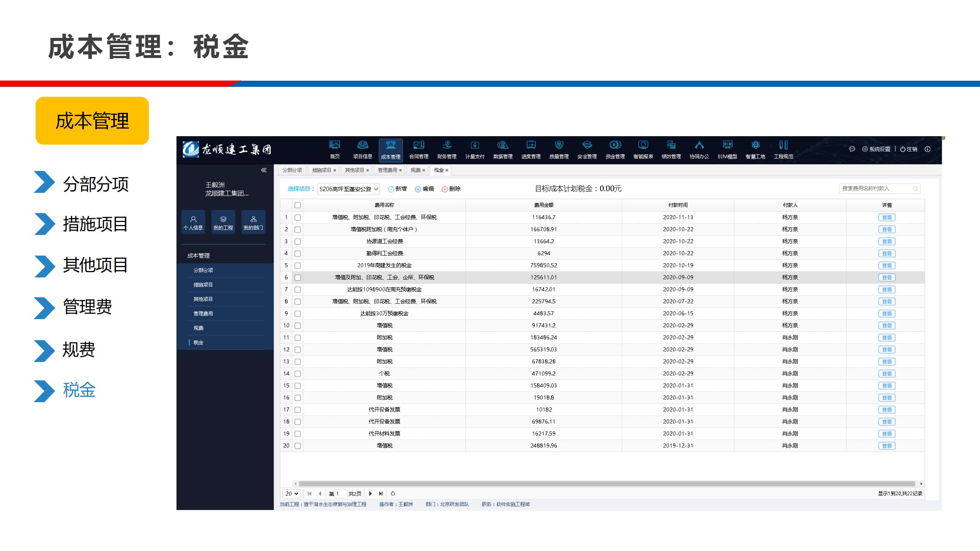
Task: Open 智慧工地 module icon
Action: (755, 150)
